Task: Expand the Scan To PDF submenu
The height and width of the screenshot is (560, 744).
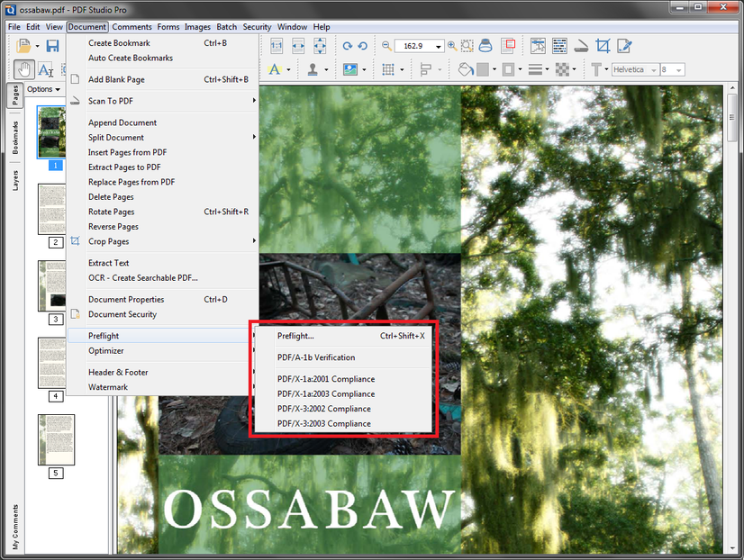Action: (x=163, y=101)
